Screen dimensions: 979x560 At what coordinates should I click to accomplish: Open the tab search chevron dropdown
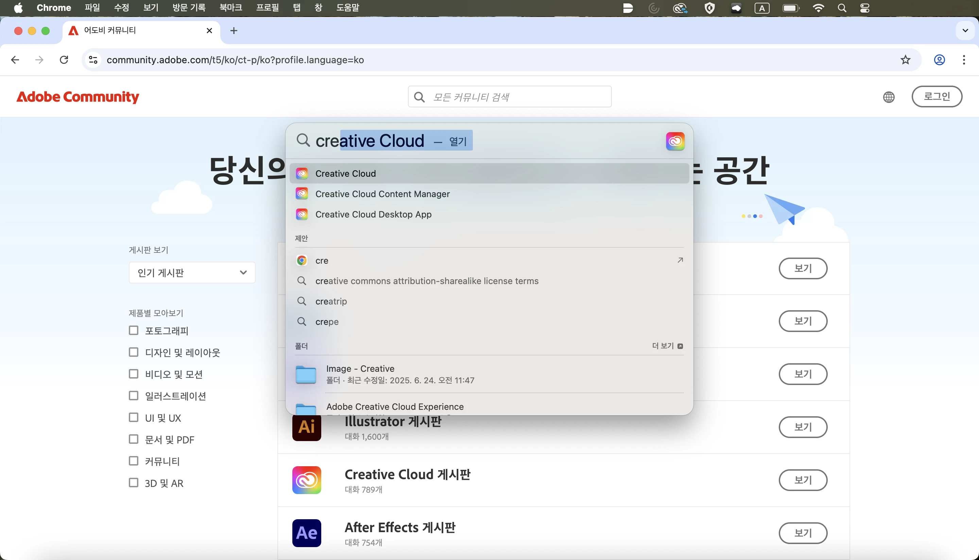pos(965,30)
